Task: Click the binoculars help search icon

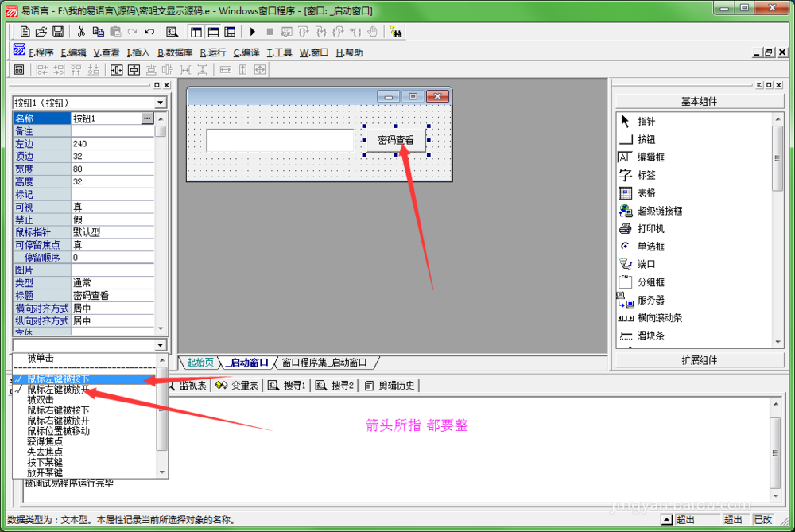Action: [396, 32]
